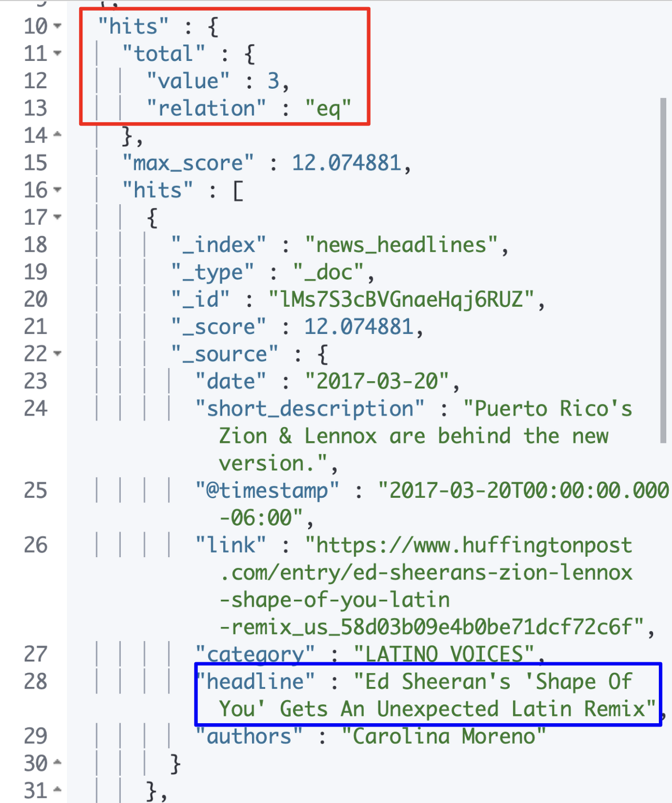This screenshot has height=803, width=672.
Task: Collapse the outer "hits" object on line 10
Action: coord(57,26)
